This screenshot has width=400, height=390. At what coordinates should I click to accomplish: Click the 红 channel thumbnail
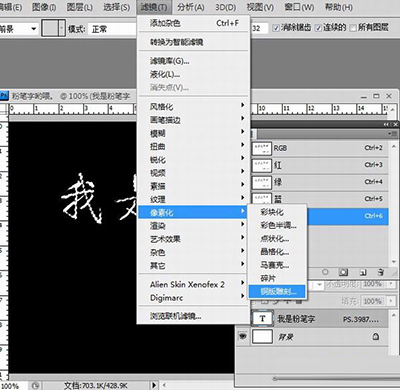click(262, 165)
